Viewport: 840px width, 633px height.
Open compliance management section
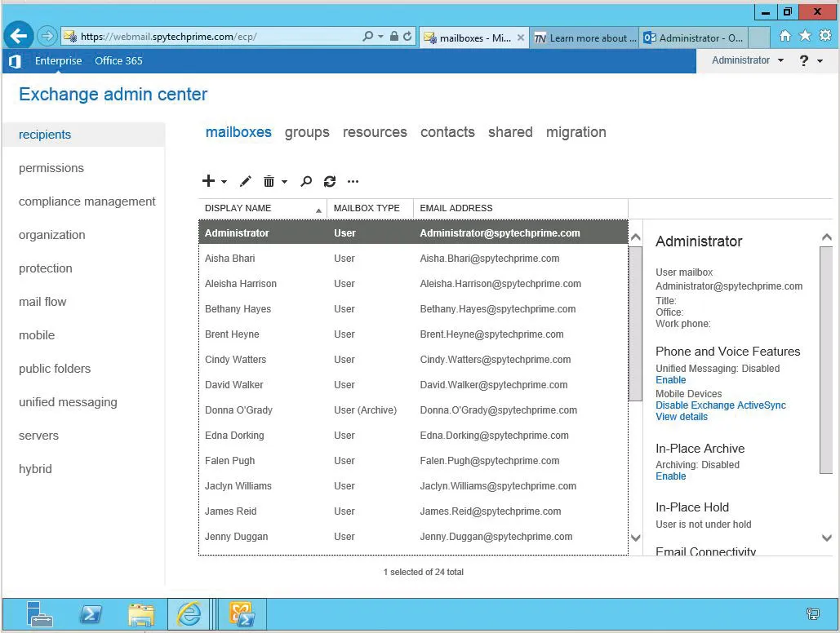[x=87, y=201]
